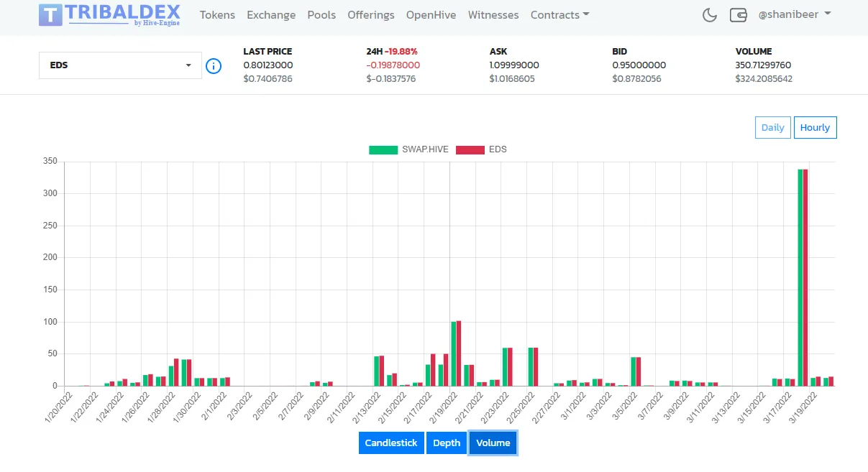
Task: Toggle SWAP.HIVE green legend swatch
Action: click(x=383, y=149)
